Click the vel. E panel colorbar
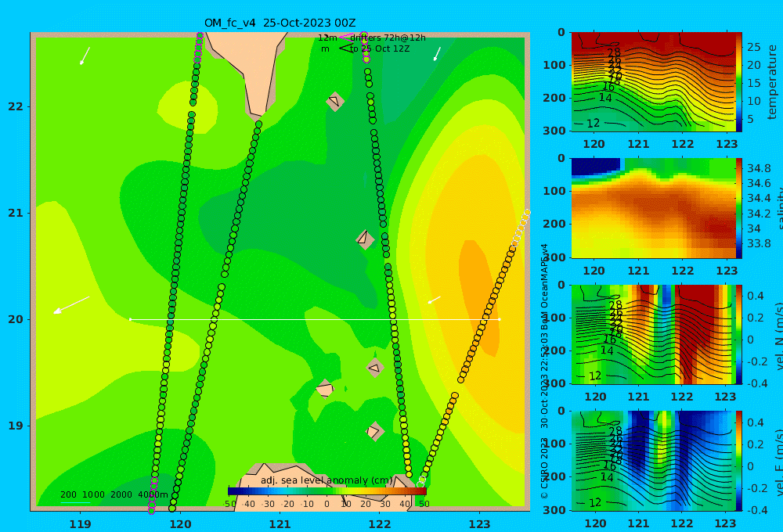Screen dimensions: 783x532 tap(738, 461)
